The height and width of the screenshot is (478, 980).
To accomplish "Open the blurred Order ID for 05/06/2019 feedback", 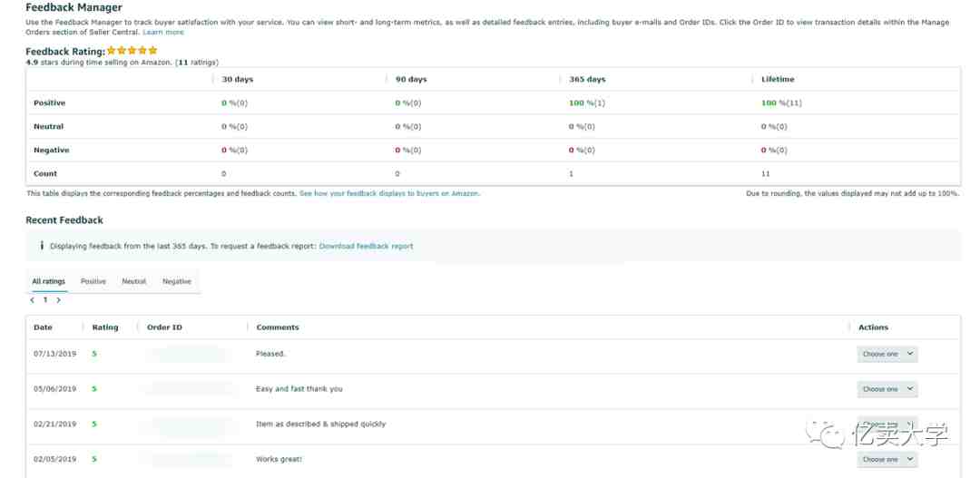I will tap(188, 389).
